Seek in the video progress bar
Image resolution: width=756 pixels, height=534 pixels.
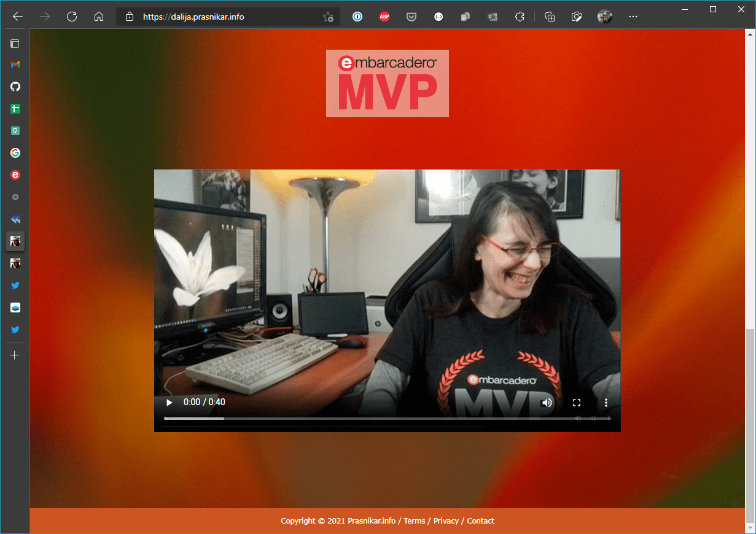point(387,419)
